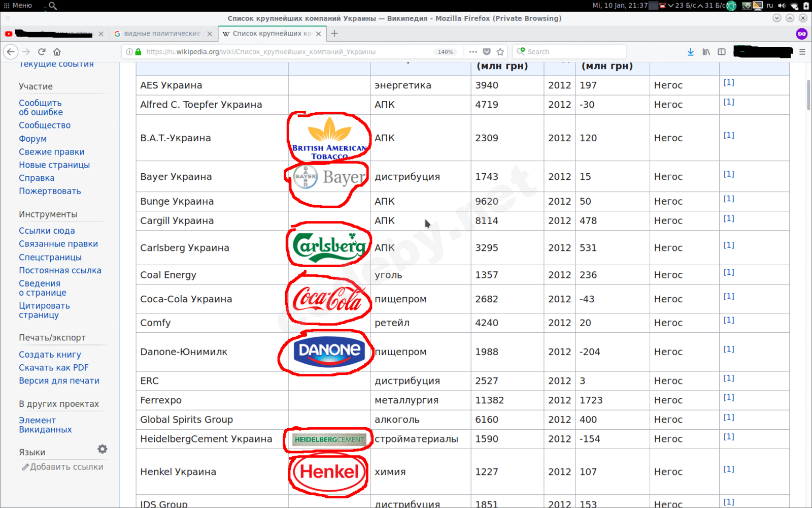This screenshot has height=508, width=812.
Task: Click the languages settings gear icon
Action: pyautogui.click(x=103, y=449)
